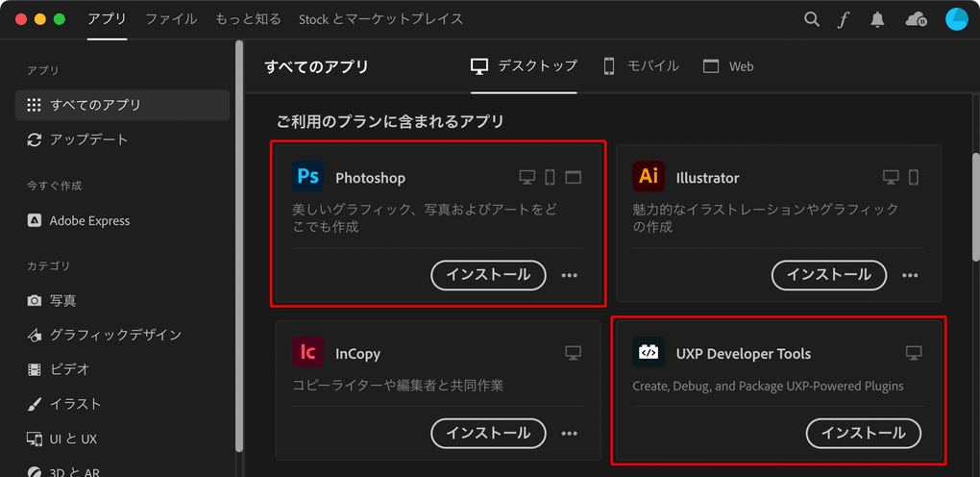
Task: Open the fonts (f) icon
Action: tap(844, 19)
